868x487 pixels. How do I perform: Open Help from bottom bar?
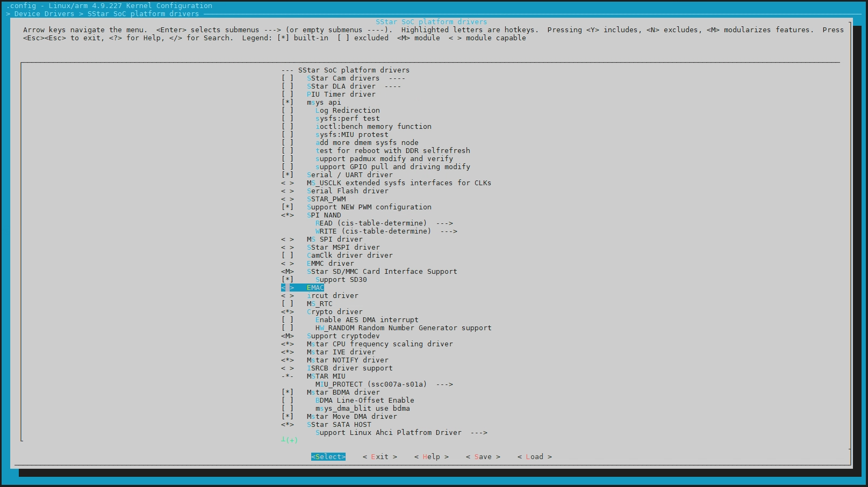tap(431, 457)
